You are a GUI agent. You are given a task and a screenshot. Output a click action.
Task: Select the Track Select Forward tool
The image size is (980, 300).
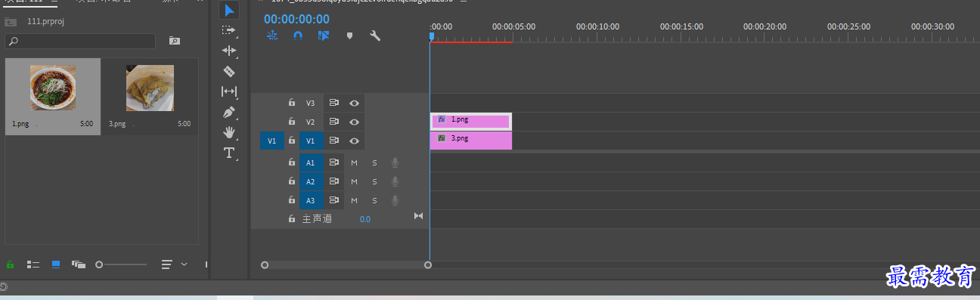[229, 30]
